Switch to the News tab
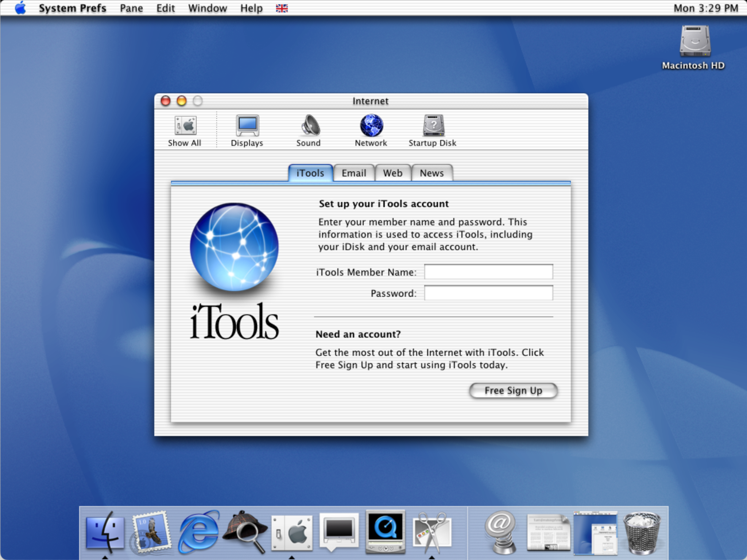 point(432,173)
